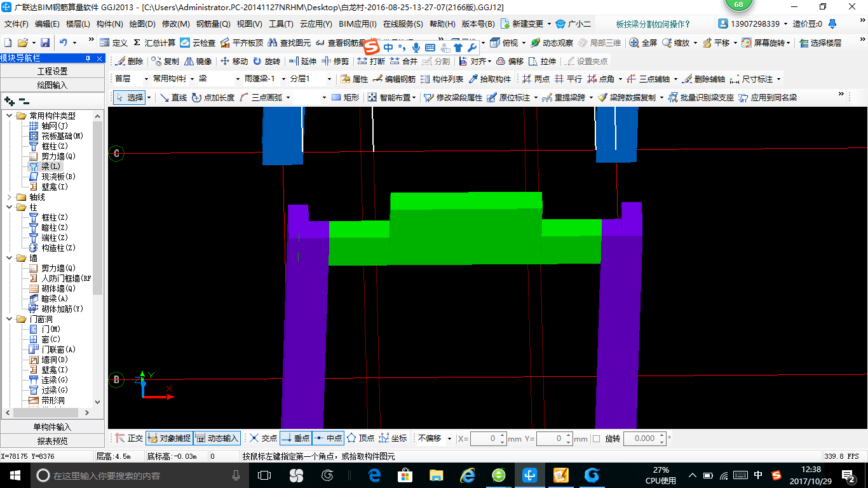Select the 镜像 mirror tool
Viewport: 868px width, 488px height.
tap(198, 61)
